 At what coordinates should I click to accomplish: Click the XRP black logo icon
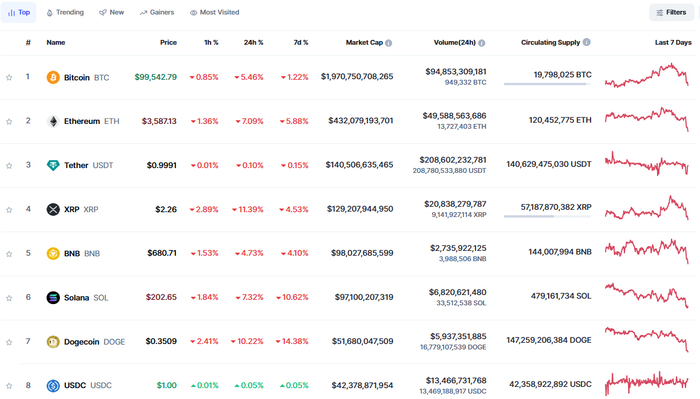pyautogui.click(x=53, y=209)
